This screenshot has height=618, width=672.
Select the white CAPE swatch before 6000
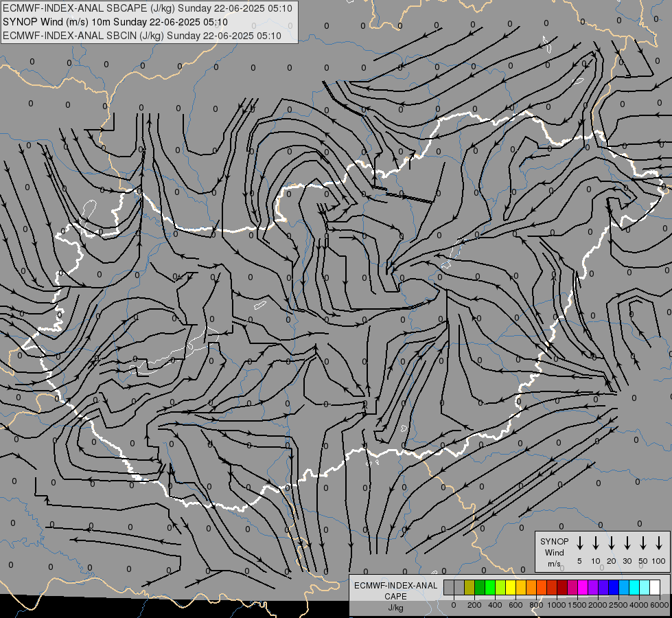[656, 588]
